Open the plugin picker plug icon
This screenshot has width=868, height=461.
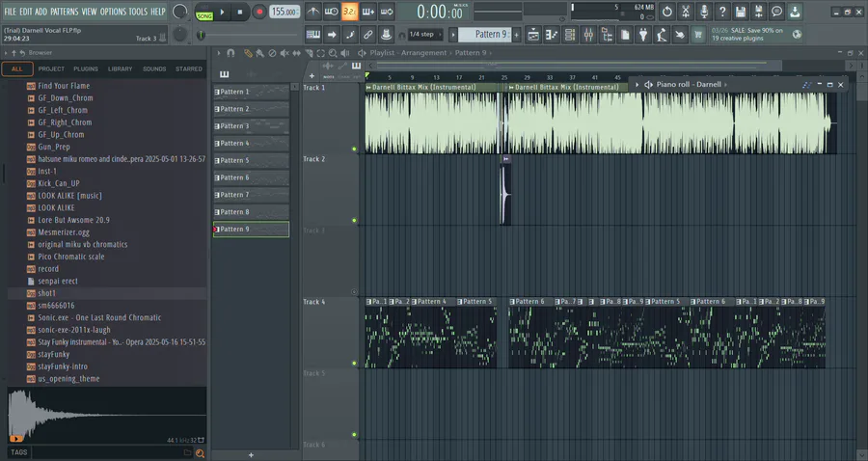(x=642, y=35)
